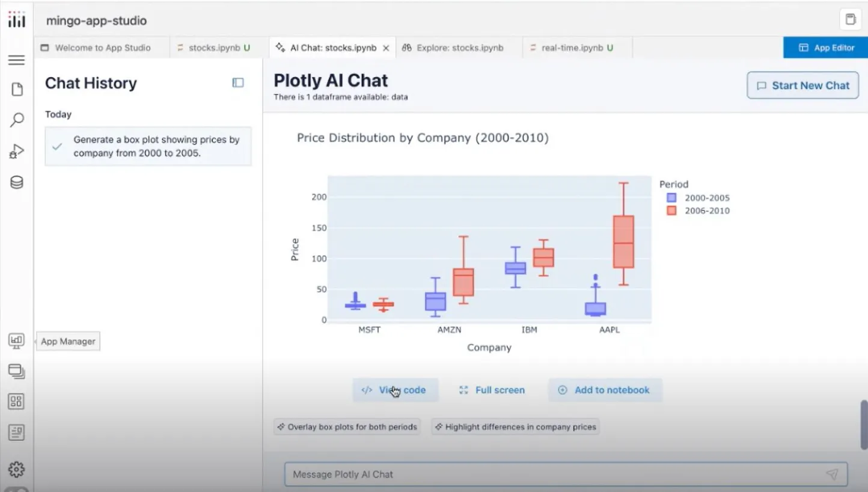Open settings gear in sidebar
The width and height of the screenshot is (868, 492).
click(x=16, y=470)
